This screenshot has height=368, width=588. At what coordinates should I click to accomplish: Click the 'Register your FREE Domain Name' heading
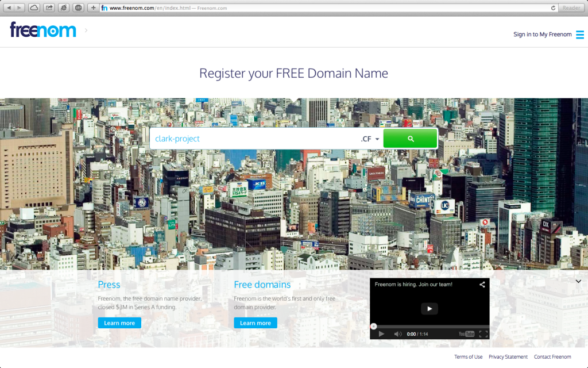(293, 73)
